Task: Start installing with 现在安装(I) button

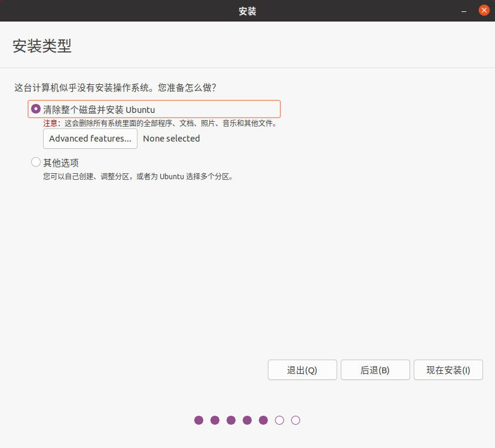Action: [x=448, y=370]
